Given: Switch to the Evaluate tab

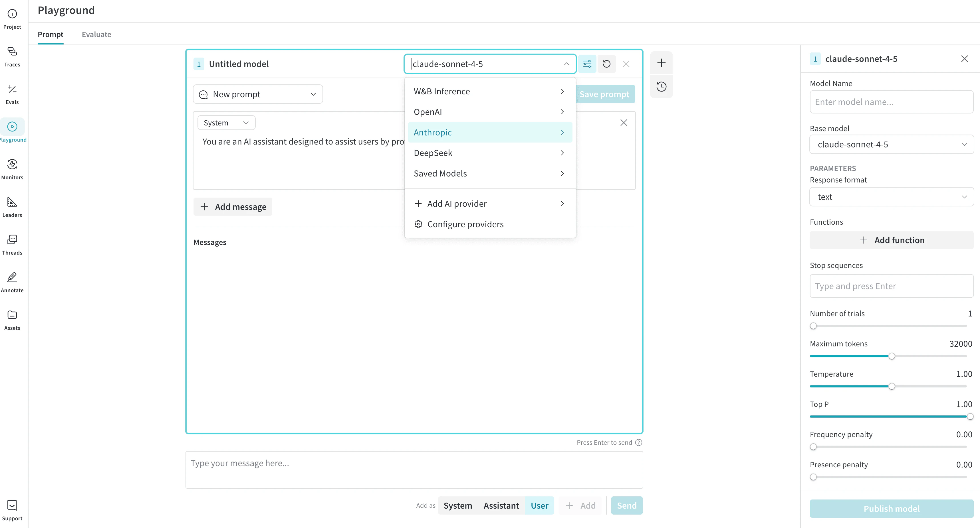Looking at the screenshot, I should click(x=96, y=34).
